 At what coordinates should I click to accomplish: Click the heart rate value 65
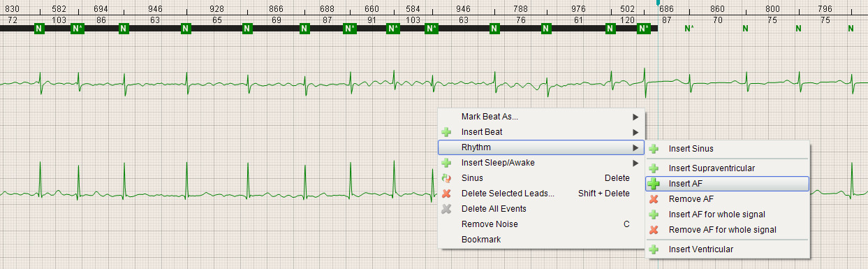[x=217, y=20]
